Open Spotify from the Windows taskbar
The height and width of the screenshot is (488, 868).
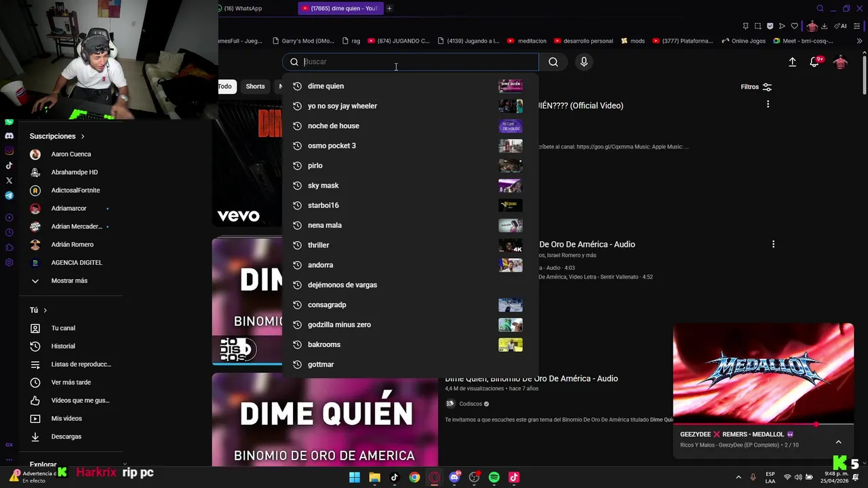[494, 477]
